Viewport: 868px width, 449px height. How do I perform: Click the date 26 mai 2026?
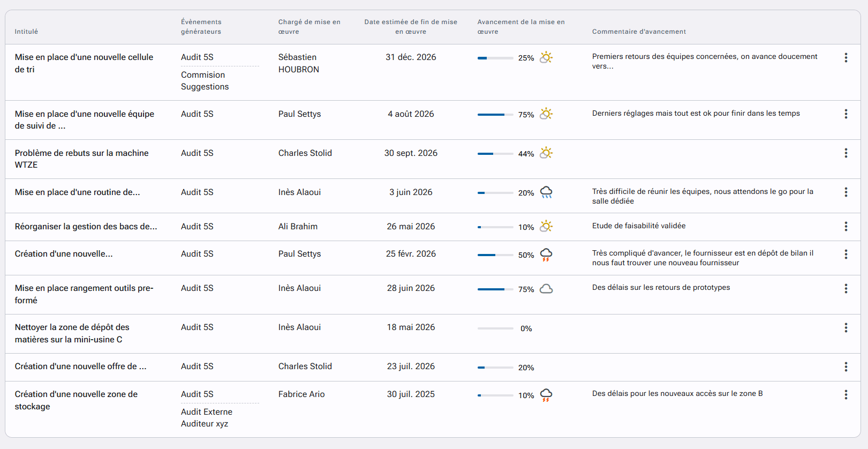pos(411,227)
